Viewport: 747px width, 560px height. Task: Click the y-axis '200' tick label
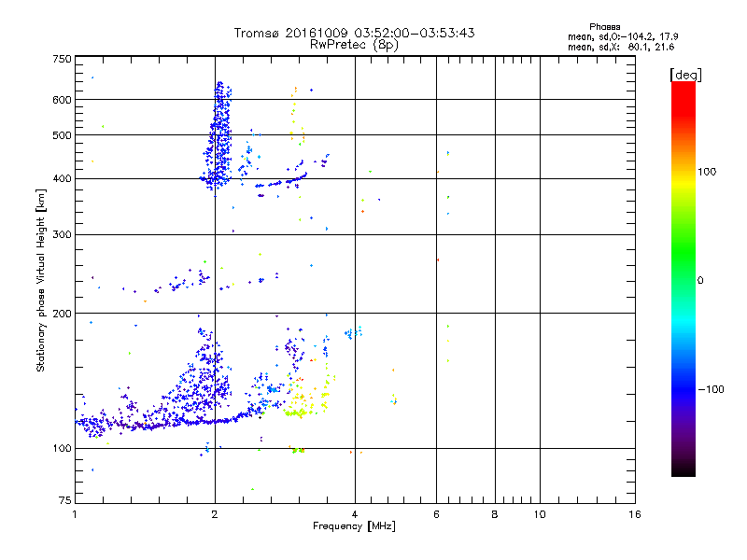pyautogui.click(x=62, y=314)
